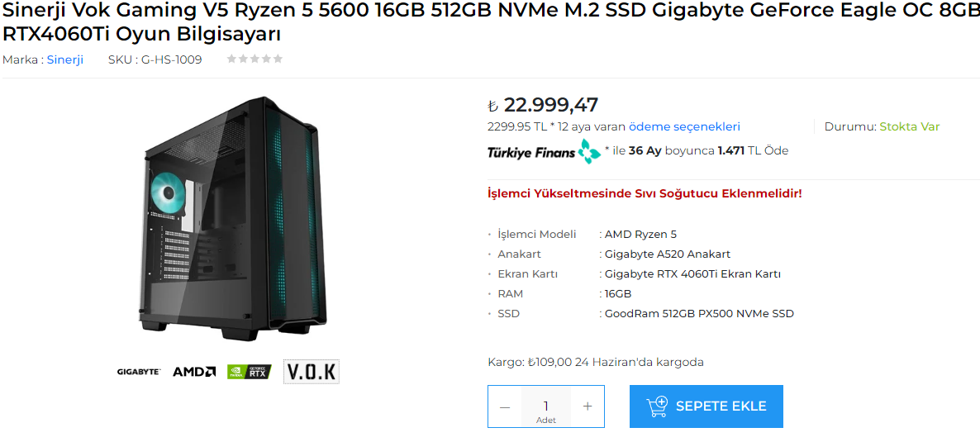Click the shopping cart icon in Sepete Ekle
The width and height of the screenshot is (980, 442).
(657, 406)
